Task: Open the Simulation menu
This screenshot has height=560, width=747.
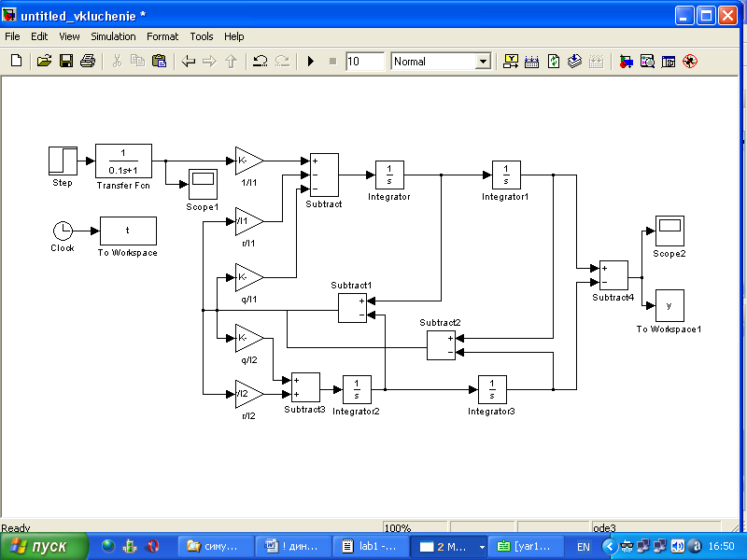Action: click(x=113, y=36)
